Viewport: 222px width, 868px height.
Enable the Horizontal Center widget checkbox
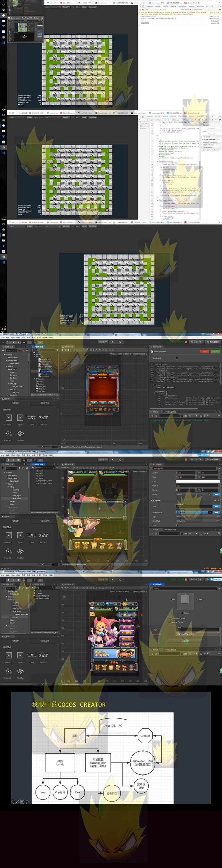point(170,618)
